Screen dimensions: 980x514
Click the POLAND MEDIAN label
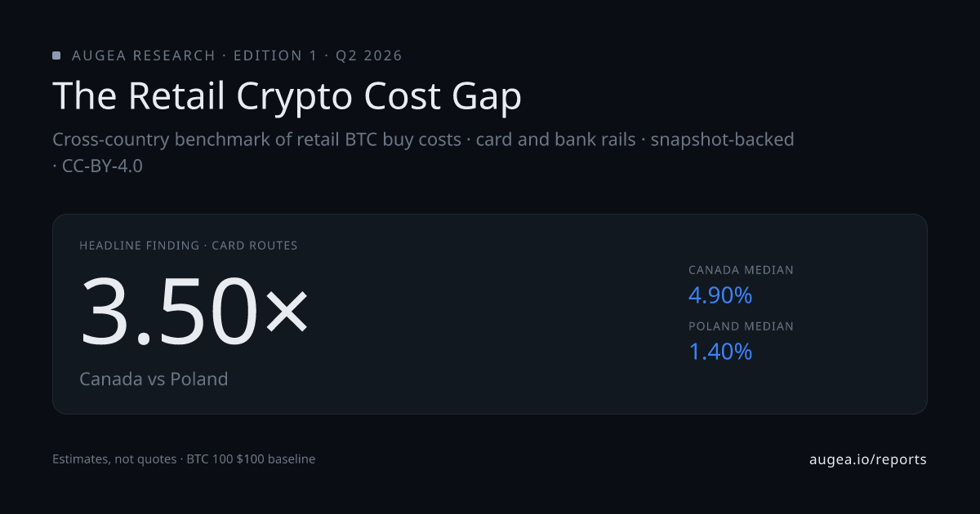741,326
